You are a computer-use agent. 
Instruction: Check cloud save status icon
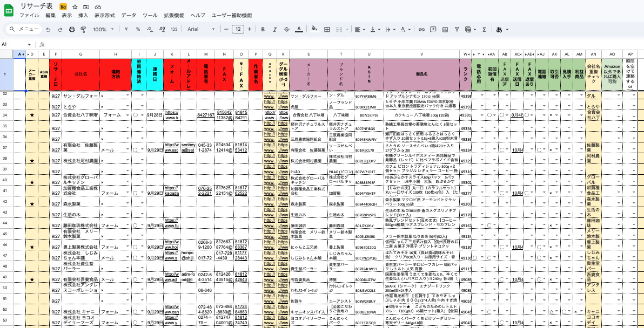[x=98, y=7]
